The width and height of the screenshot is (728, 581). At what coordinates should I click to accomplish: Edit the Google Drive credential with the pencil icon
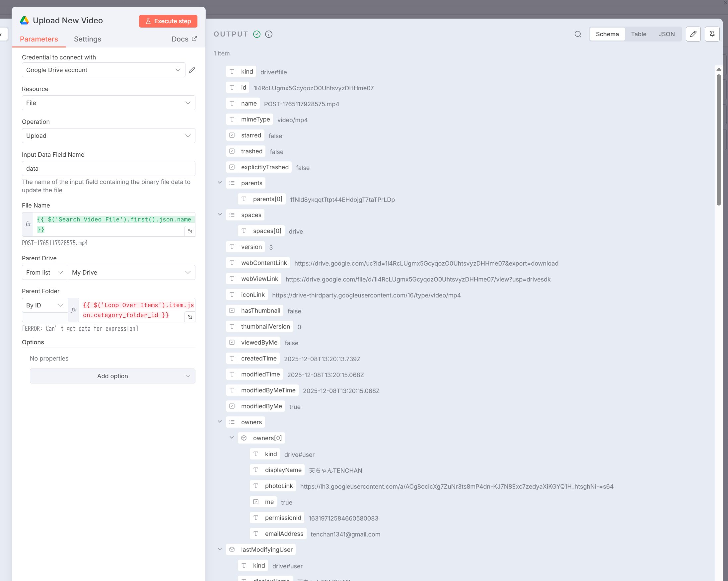192,70
